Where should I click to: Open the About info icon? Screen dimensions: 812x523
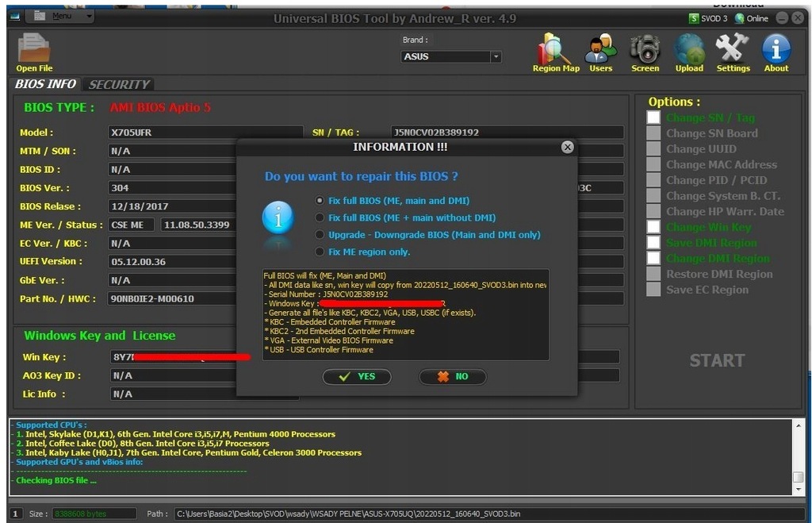[x=776, y=49]
